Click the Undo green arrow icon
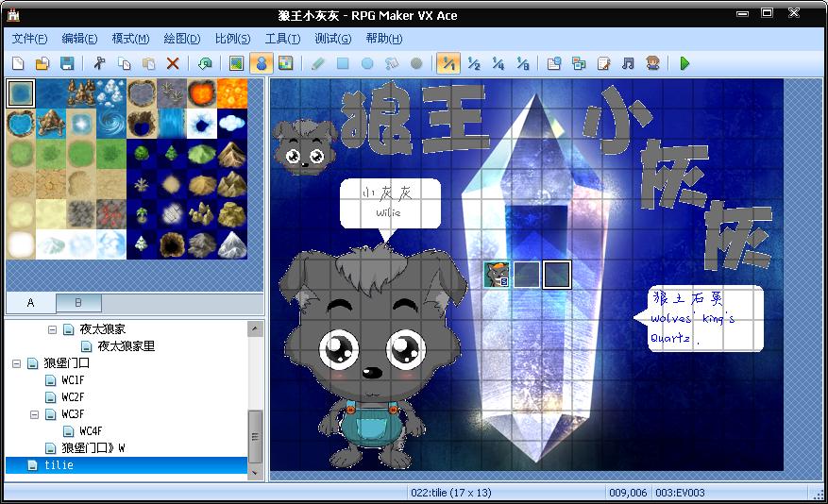The width and height of the screenshot is (828, 504). point(205,63)
